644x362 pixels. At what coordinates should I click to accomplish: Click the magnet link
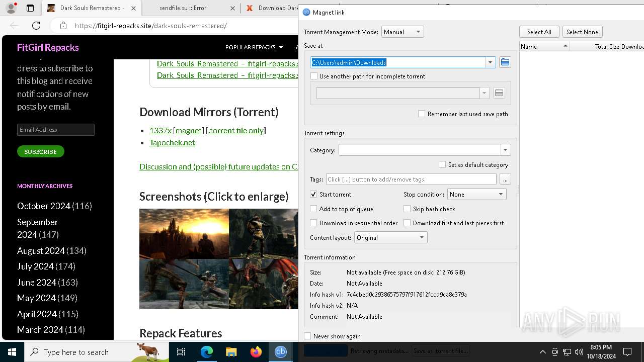(x=189, y=130)
